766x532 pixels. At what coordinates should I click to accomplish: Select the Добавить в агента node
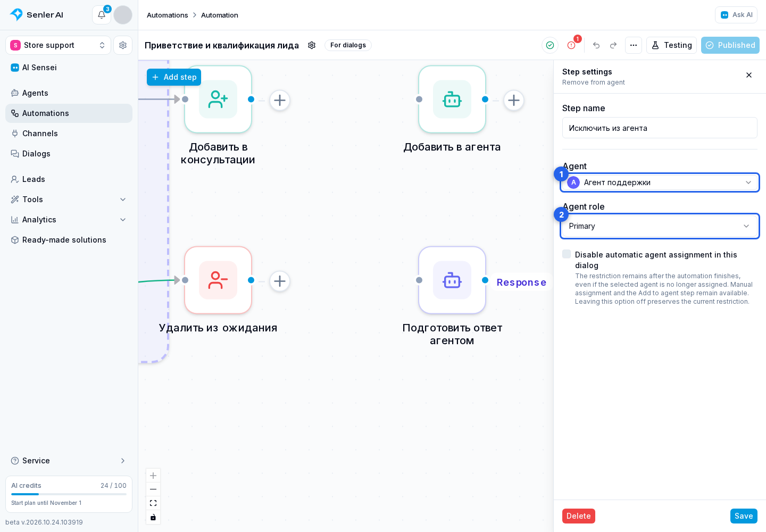[452, 99]
